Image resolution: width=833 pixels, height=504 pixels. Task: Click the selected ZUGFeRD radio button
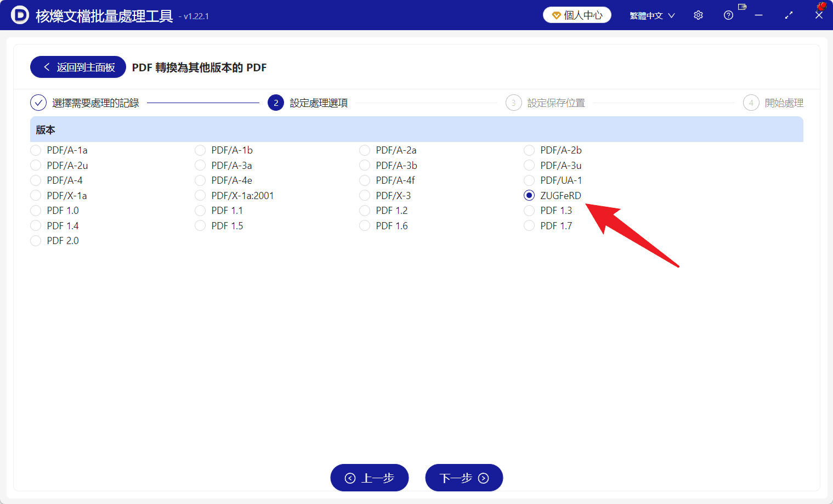(529, 195)
